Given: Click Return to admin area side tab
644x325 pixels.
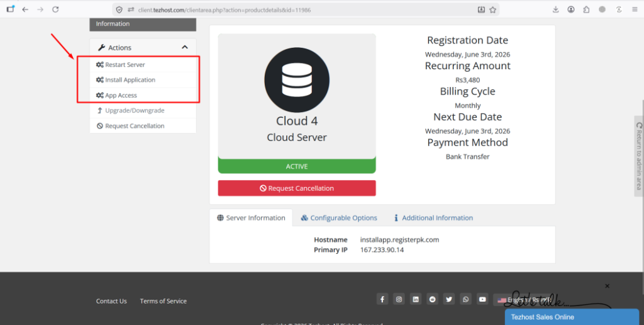Looking at the screenshot, I should (638, 156).
